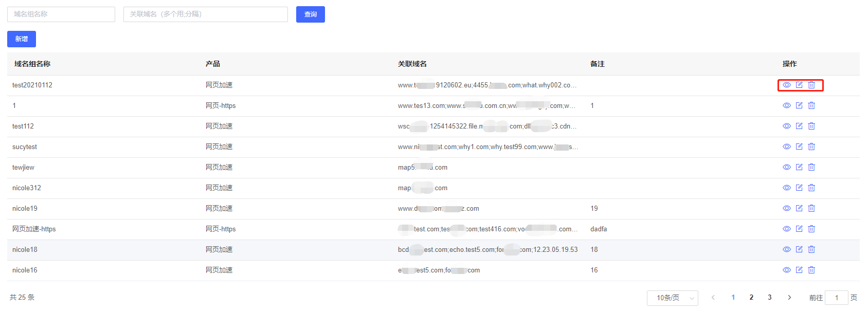Edit the nicole18 domain group

tap(799, 249)
